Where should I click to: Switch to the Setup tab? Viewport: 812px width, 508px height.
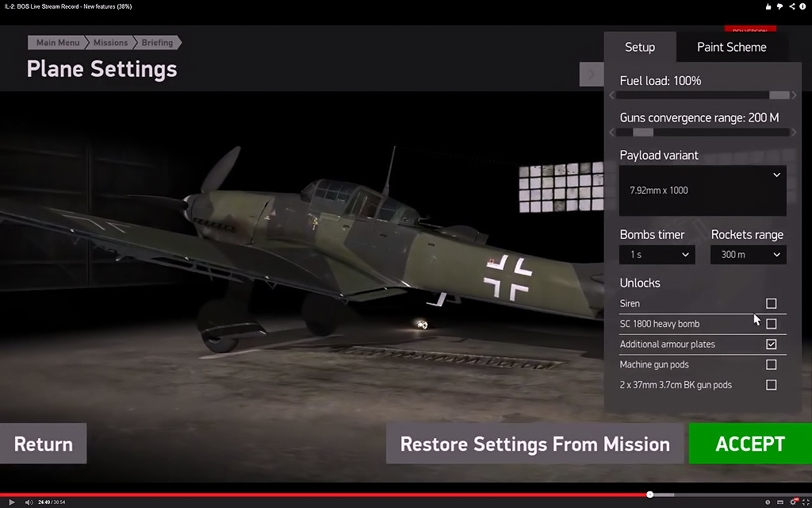point(640,47)
